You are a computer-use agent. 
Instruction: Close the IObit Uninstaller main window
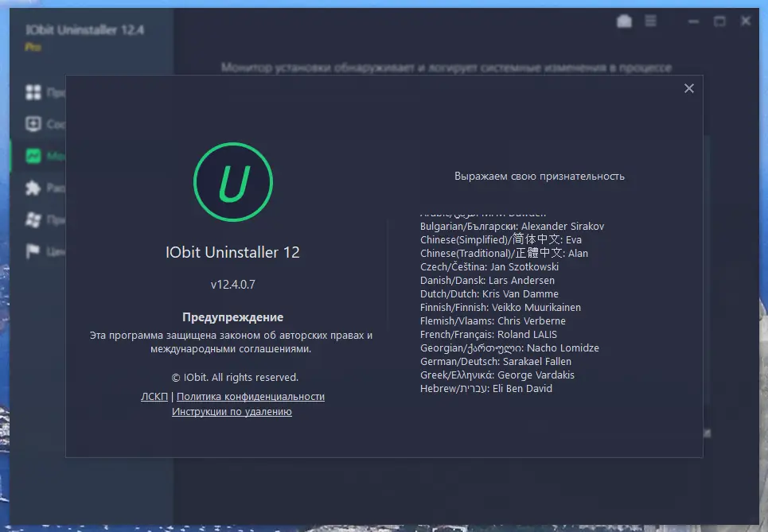click(746, 21)
